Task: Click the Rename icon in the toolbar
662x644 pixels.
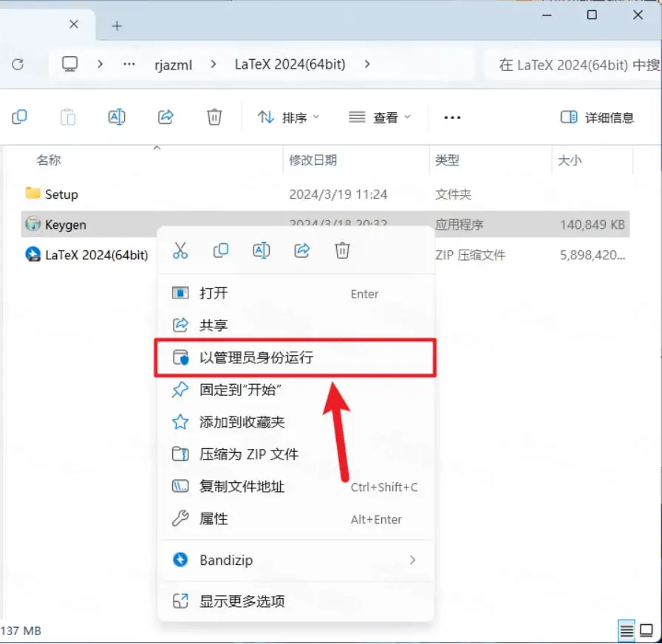Action: [x=117, y=117]
